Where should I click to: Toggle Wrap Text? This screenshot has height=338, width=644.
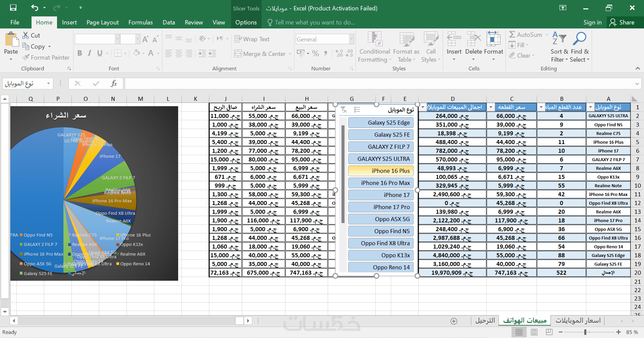tap(252, 39)
